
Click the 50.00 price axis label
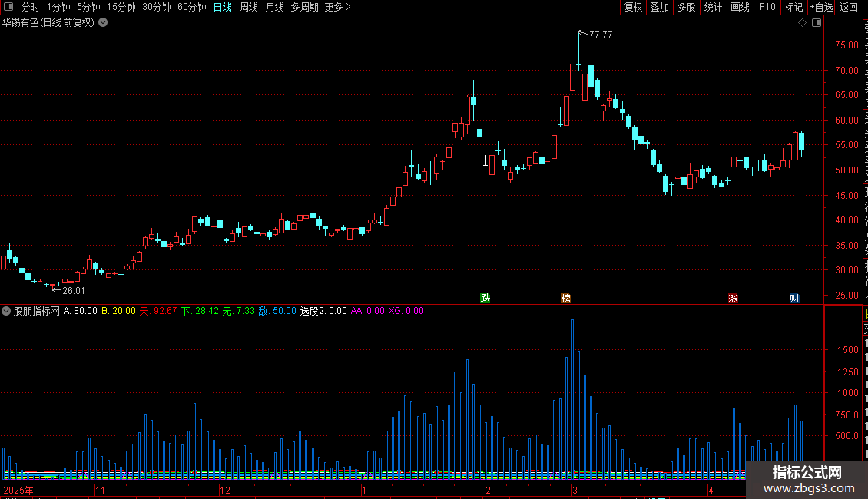(x=847, y=170)
